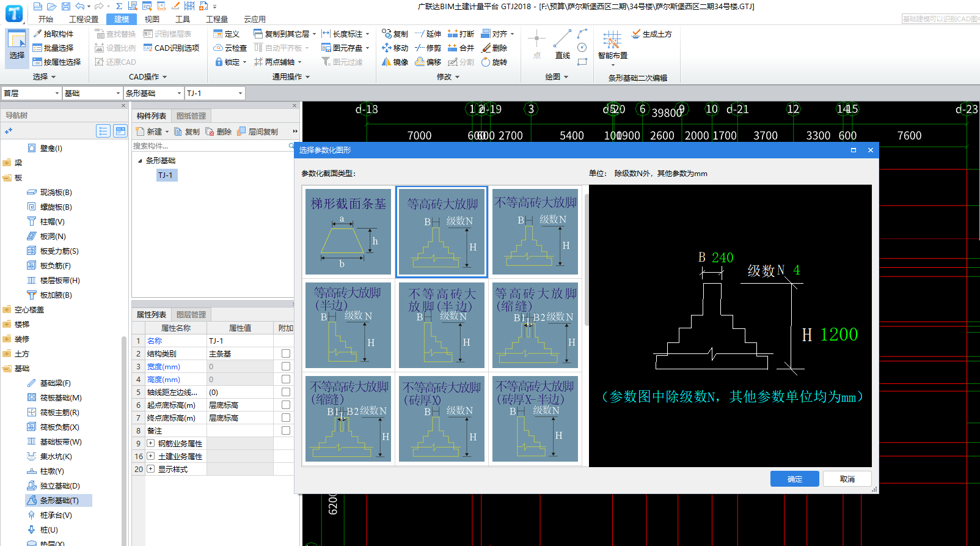Image resolution: width=980 pixels, height=546 pixels.
Task: Select 等高砖大放脚(缩缝) thumbnail
Action: click(x=535, y=325)
